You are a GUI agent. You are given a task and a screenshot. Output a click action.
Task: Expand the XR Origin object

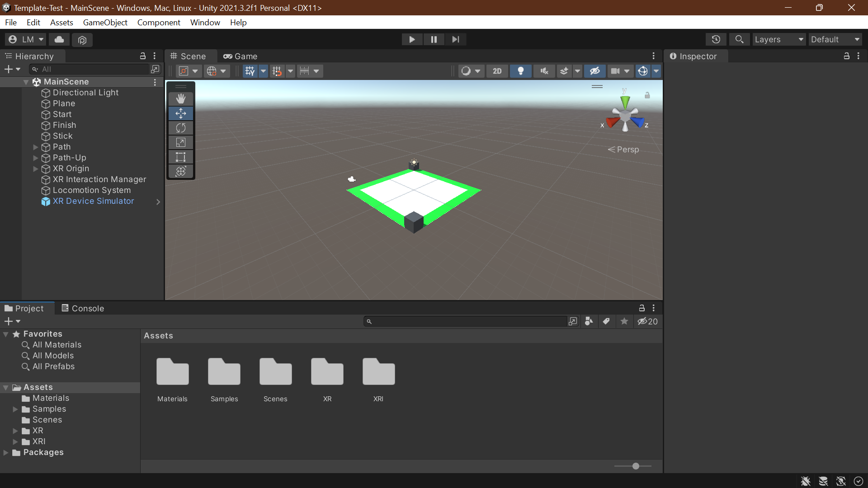click(36, 169)
